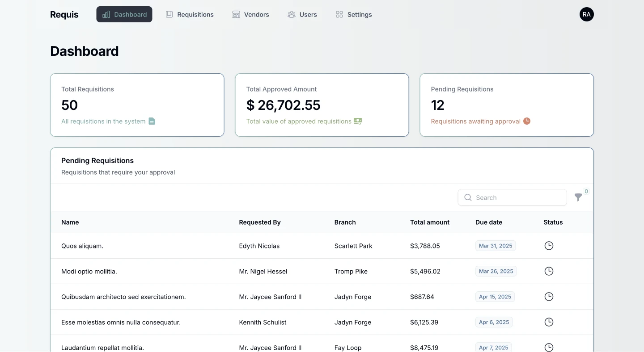The image size is (644, 352).
Task: Click the book icon beside Requisitions
Action: pyautogui.click(x=169, y=14)
